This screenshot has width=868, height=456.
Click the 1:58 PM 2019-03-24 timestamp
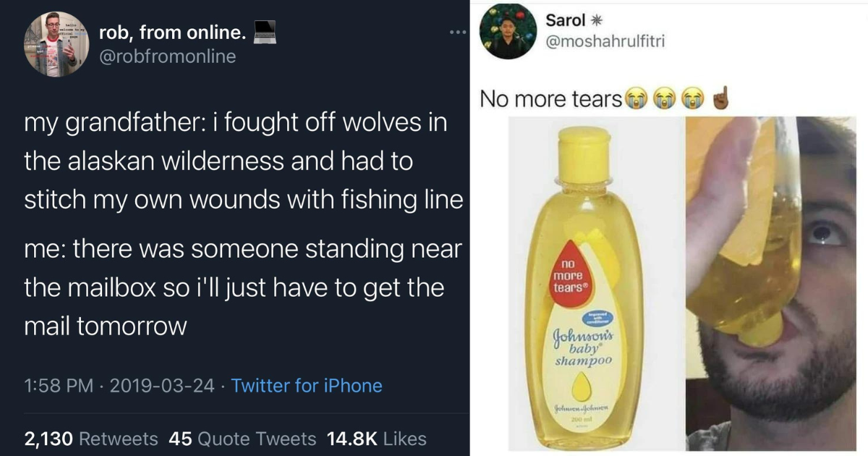pos(119,386)
